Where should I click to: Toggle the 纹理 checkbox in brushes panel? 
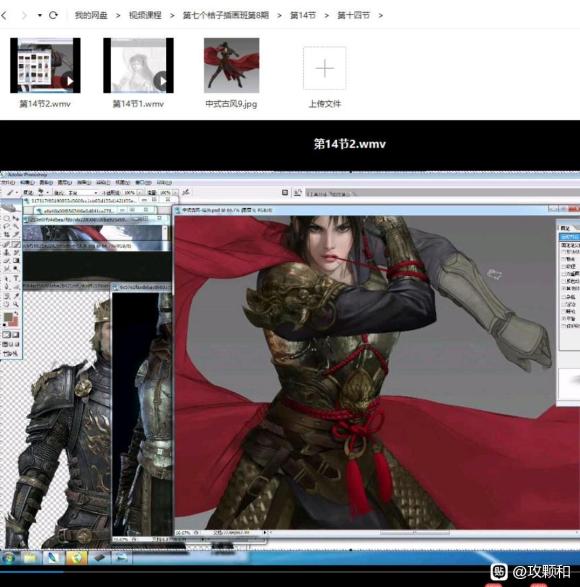coord(564,267)
